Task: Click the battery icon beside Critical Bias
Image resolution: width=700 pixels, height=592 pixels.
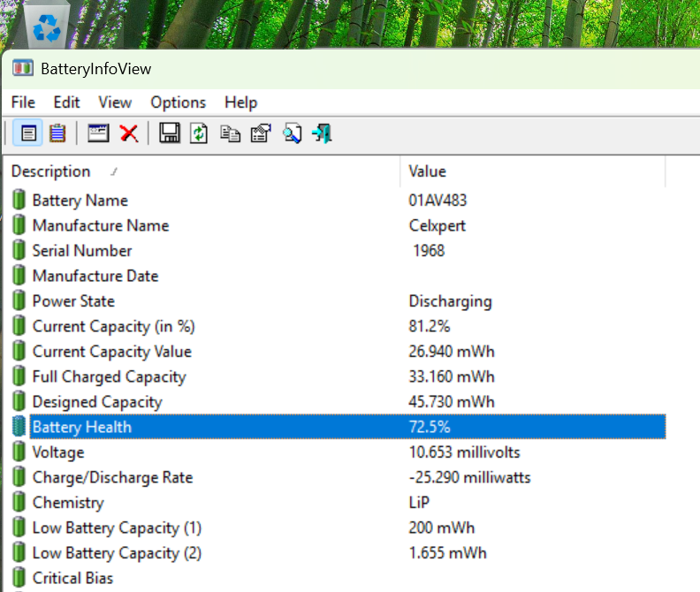Action: tap(19, 577)
